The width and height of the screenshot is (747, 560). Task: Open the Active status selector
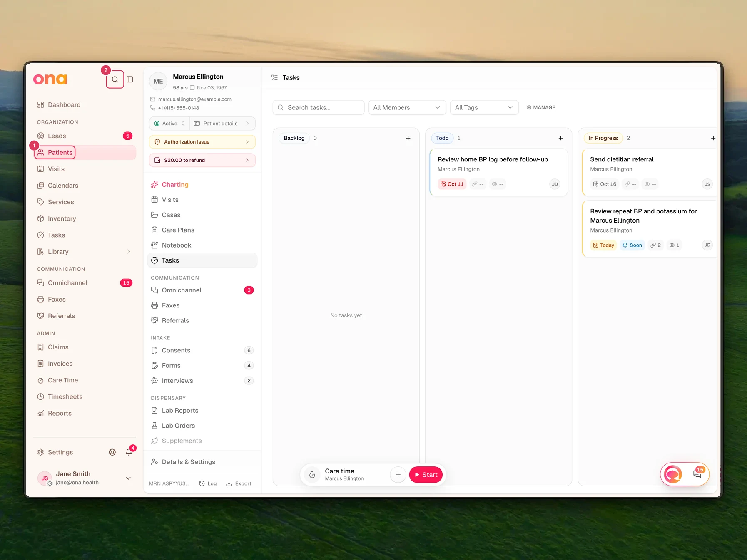(169, 124)
